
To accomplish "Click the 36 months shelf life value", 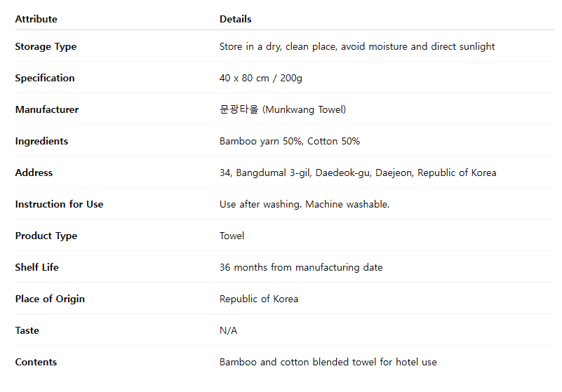I will (301, 267).
